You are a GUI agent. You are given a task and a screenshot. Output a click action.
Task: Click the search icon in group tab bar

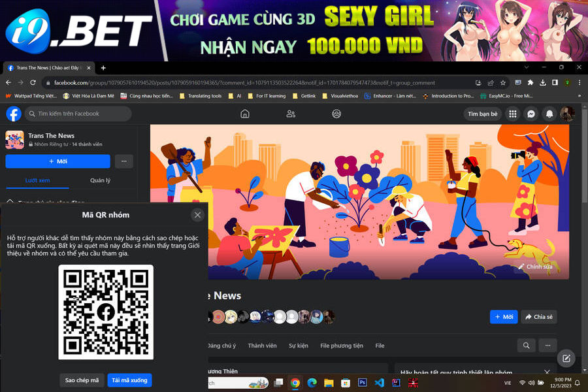coord(526,346)
